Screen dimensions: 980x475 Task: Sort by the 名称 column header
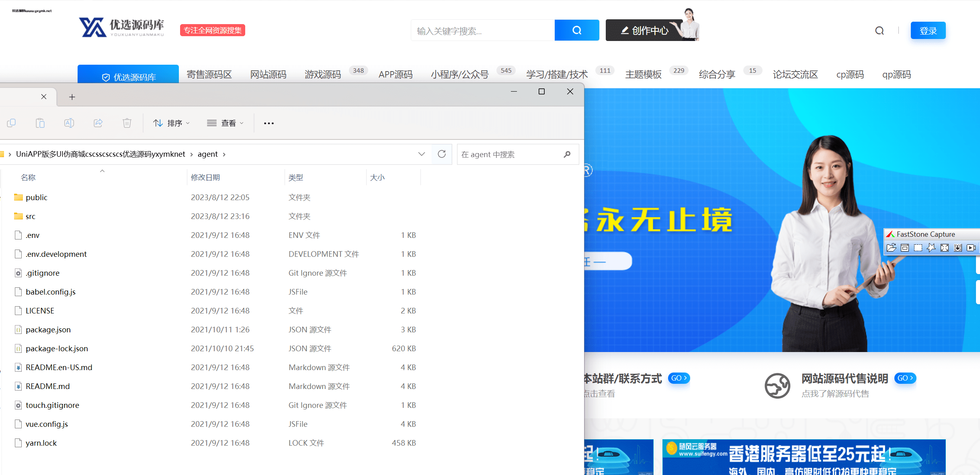[x=28, y=177]
